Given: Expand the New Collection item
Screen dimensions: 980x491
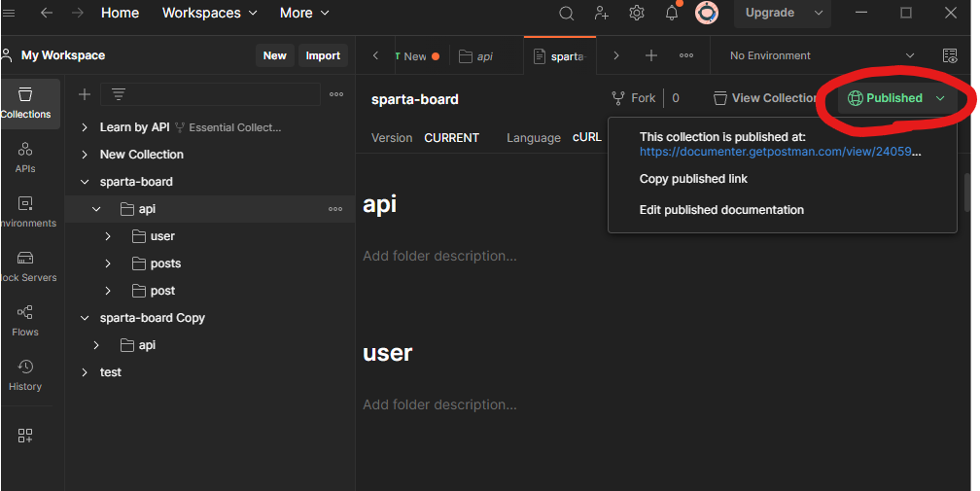Looking at the screenshot, I should tap(85, 155).
